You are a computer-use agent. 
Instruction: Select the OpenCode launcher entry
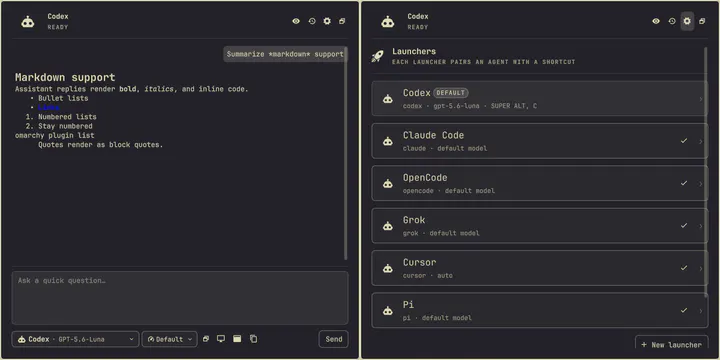(x=540, y=183)
